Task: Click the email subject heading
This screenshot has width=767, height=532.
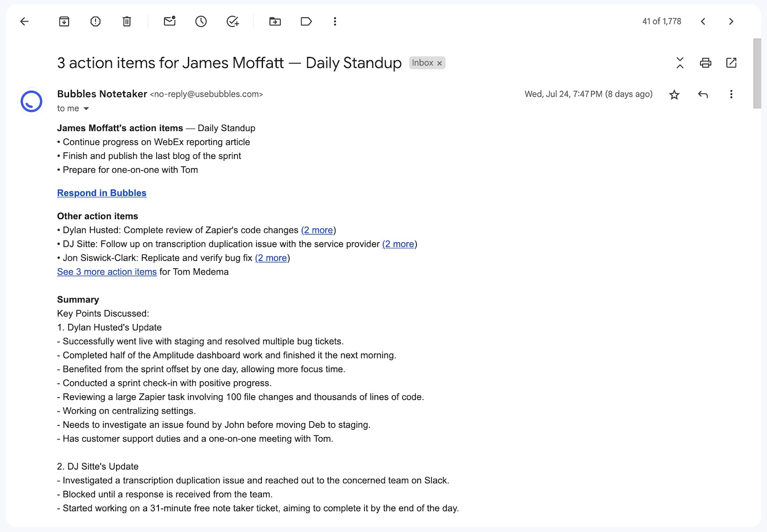Action: point(230,63)
